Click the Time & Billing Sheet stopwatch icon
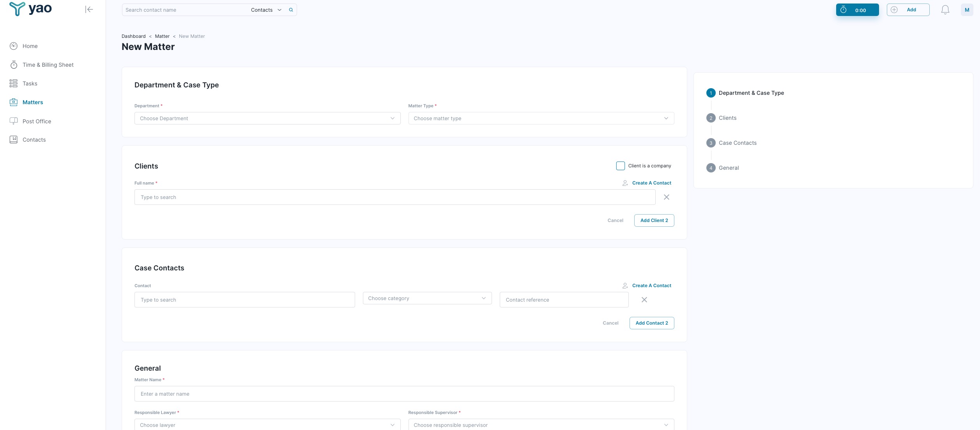 14,65
